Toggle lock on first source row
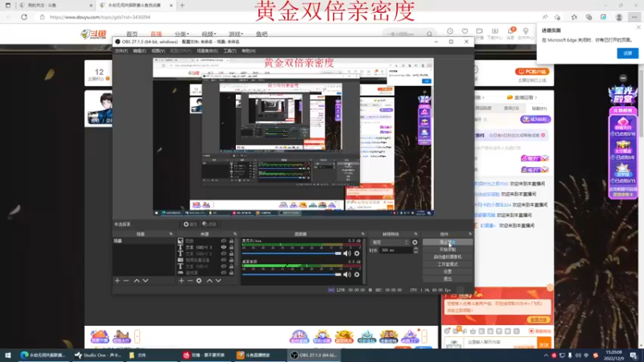This screenshot has height=362, width=644. 231,241
